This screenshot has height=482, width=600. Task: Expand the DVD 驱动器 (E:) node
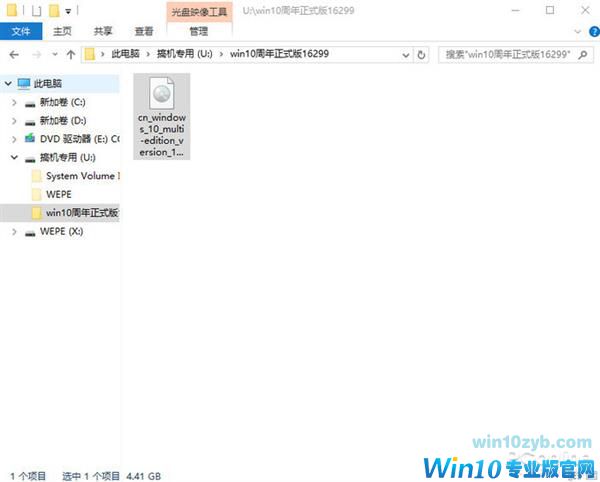tap(14, 139)
